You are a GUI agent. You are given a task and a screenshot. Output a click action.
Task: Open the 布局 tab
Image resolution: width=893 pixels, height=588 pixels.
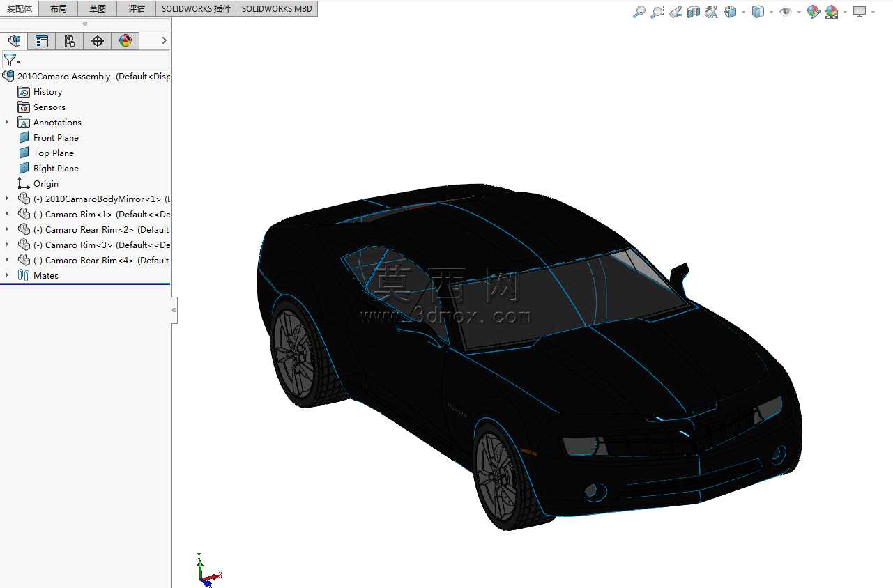(x=59, y=8)
